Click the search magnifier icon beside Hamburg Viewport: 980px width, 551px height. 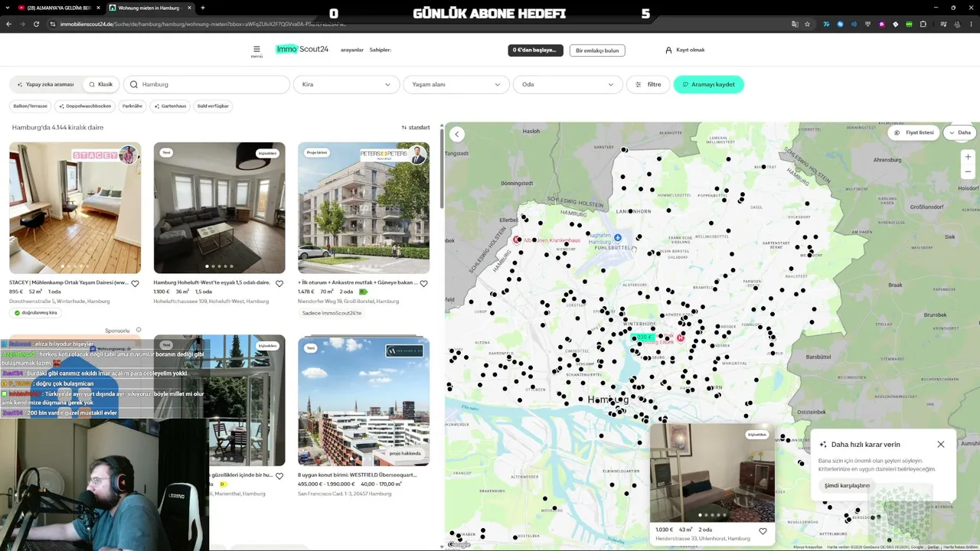[134, 84]
